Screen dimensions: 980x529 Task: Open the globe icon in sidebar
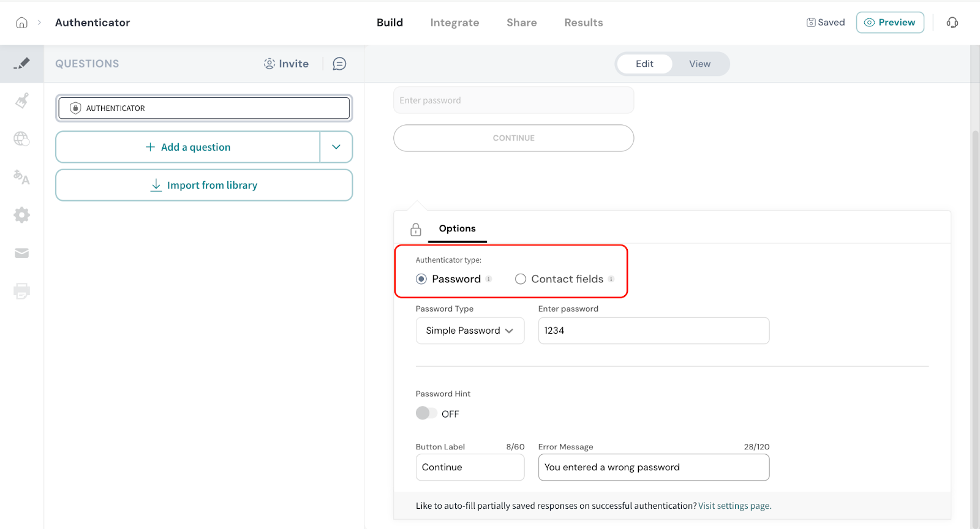21,139
